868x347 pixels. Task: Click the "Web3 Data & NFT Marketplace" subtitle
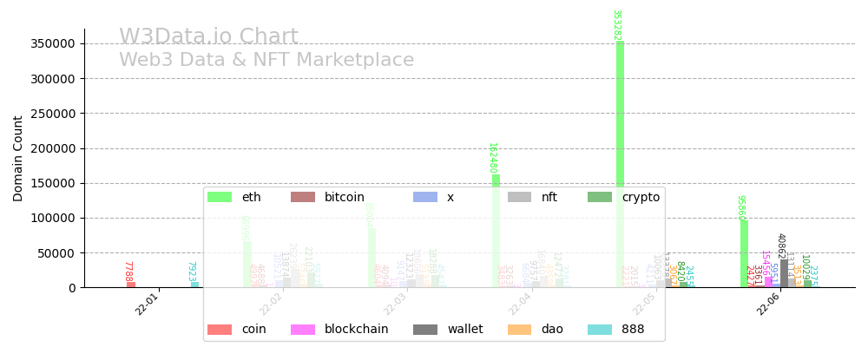tap(266, 61)
